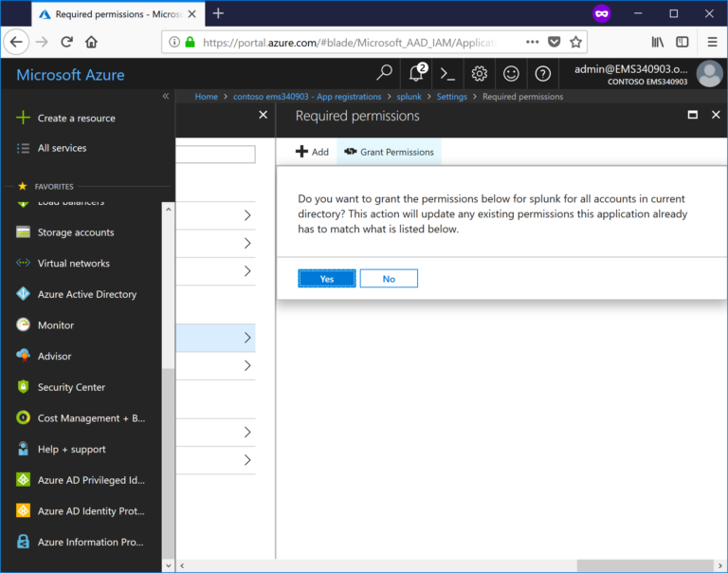Open page actions three-dots menu
The image size is (728, 573).
[x=532, y=42]
